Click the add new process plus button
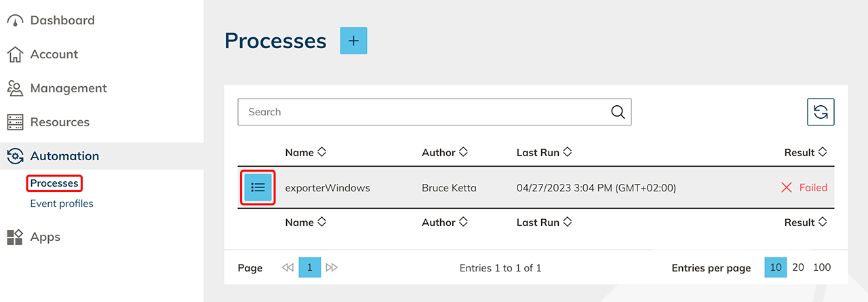This screenshot has height=302, width=868. tap(353, 41)
